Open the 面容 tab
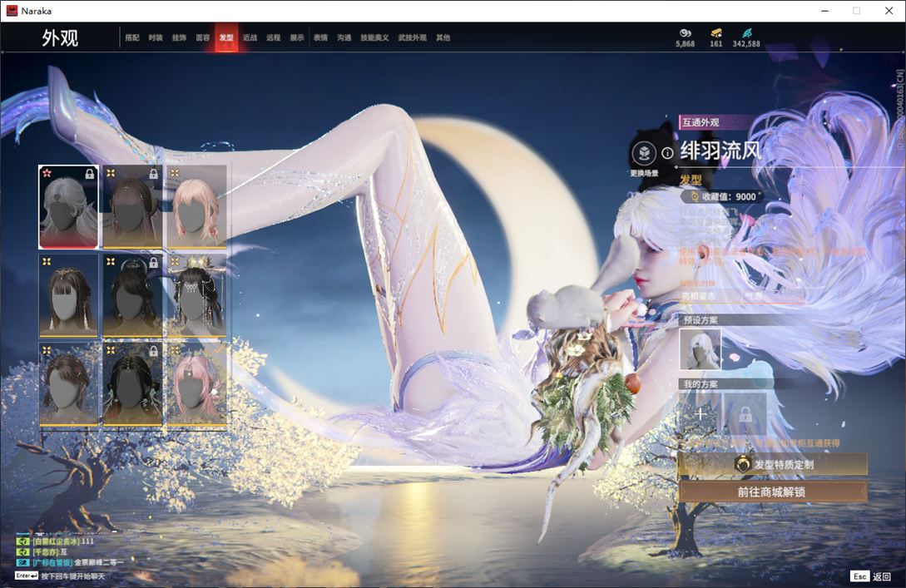The width and height of the screenshot is (906, 588). pos(202,38)
